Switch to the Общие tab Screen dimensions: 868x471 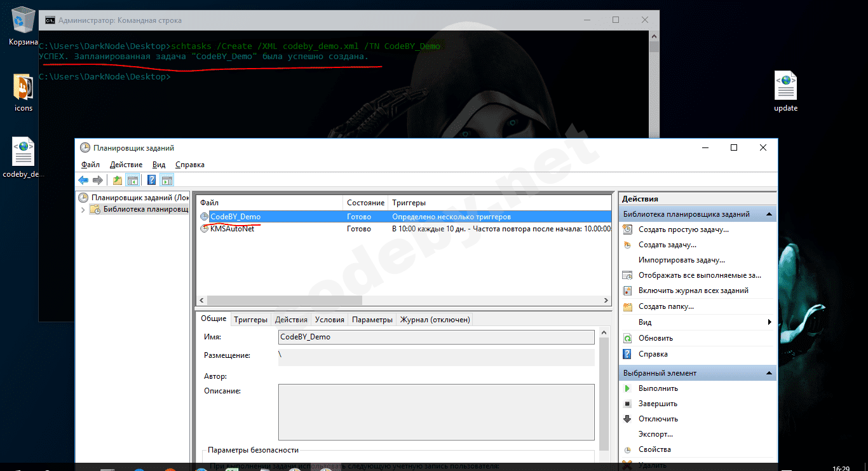[214, 319]
